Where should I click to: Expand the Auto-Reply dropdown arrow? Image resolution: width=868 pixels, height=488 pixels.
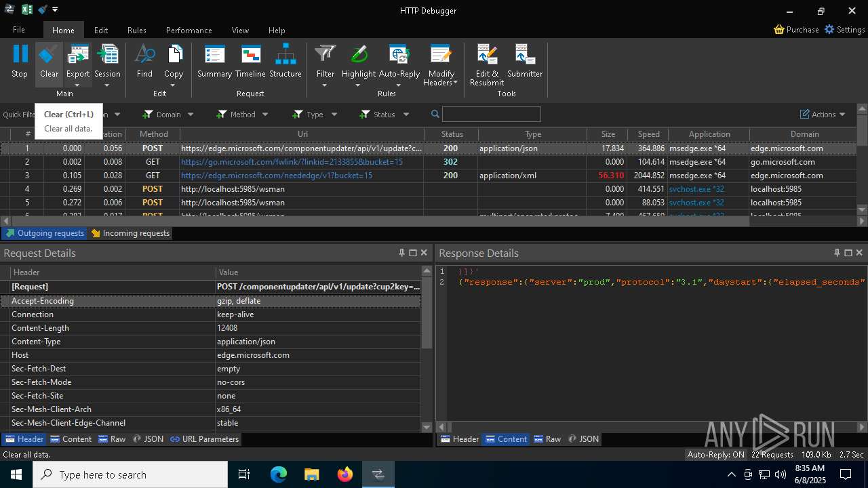pos(399,85)
